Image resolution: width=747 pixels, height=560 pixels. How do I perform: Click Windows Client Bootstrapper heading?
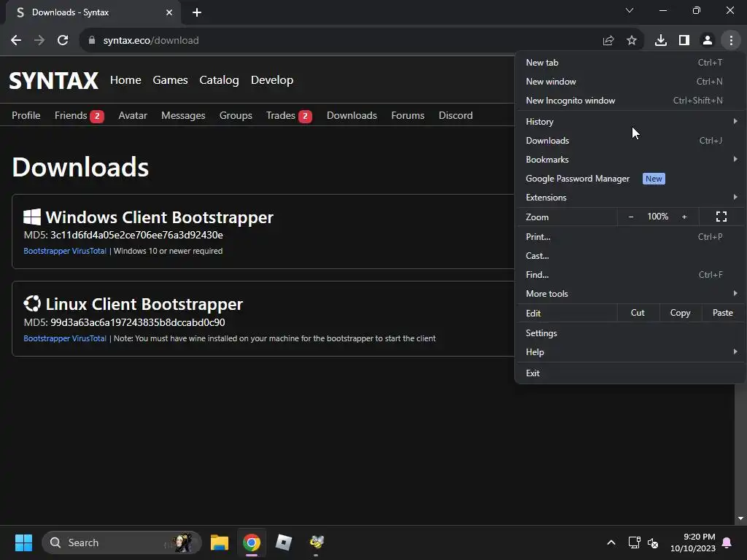160,217
